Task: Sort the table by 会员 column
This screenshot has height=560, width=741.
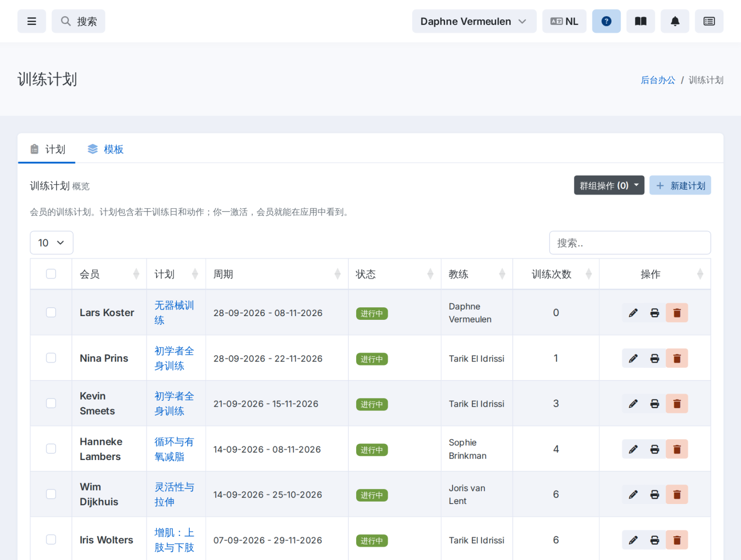Action: (109, 274)
